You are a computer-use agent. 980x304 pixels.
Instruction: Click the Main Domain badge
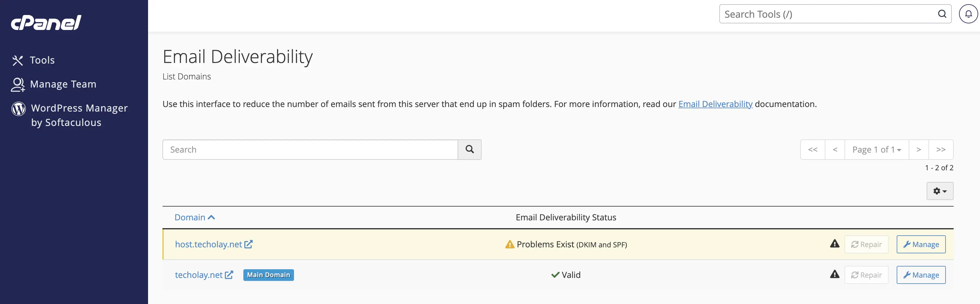click(x=269, y=275)
